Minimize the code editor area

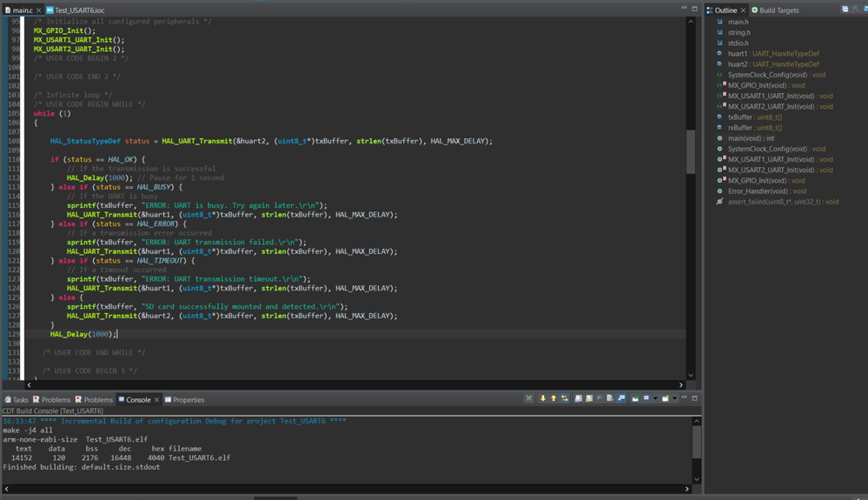click(x=684, y=9)
